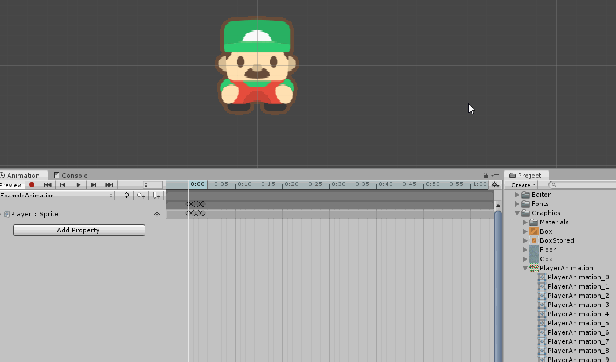Select the PlayerAnimation_6 sprite icon

[542, 333]
